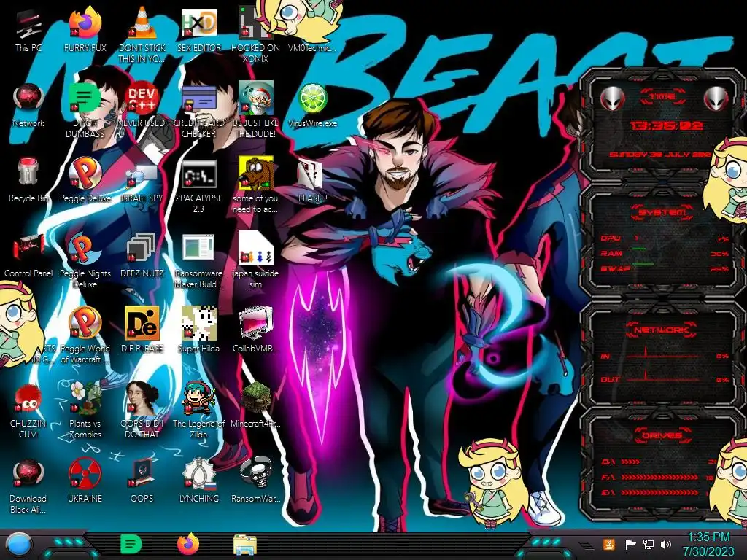
Task: Click the 13:35:02 digital clock readout
Action: 666,125
